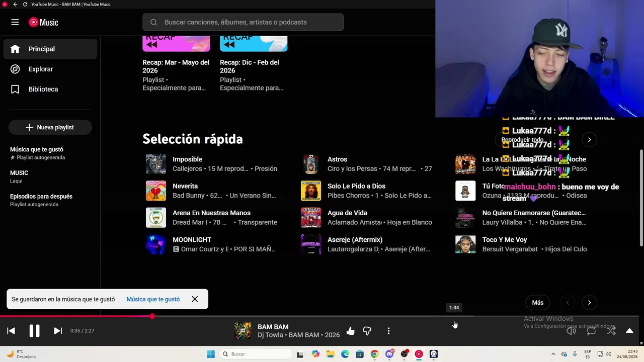Viewport: 644px width, 362px height.
Task: Play No Quiere Enamorarse by Laury Villalba
Action: 534,213
